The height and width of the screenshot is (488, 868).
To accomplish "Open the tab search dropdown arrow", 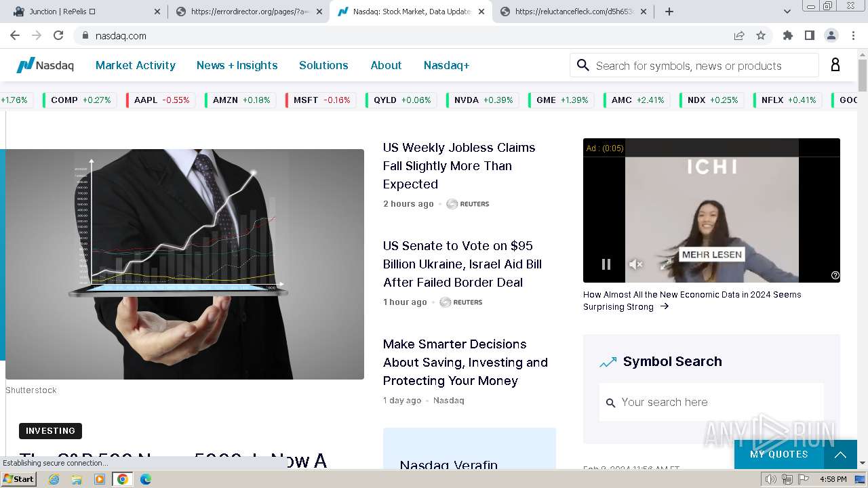I will (787, 12).
